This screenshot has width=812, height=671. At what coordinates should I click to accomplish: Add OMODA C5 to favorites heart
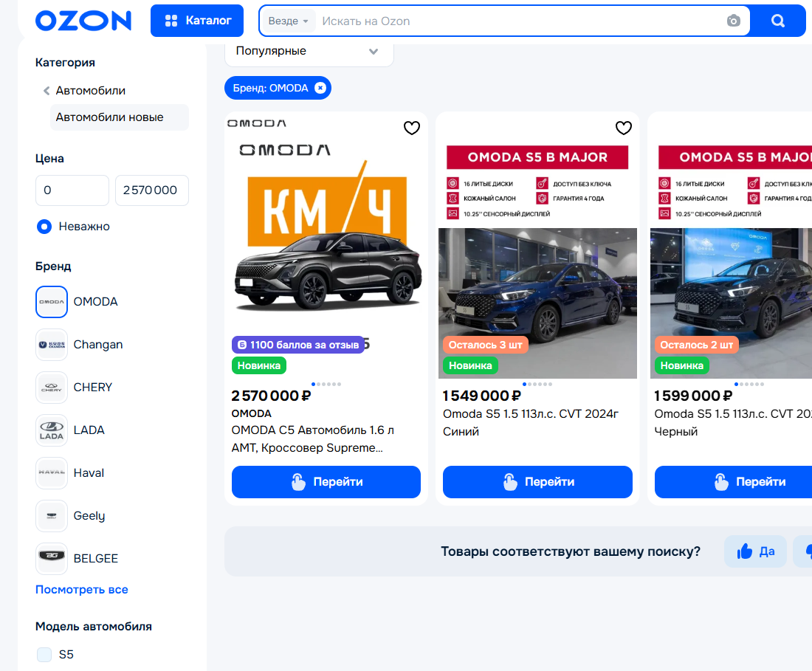click(x=412, y=128)
